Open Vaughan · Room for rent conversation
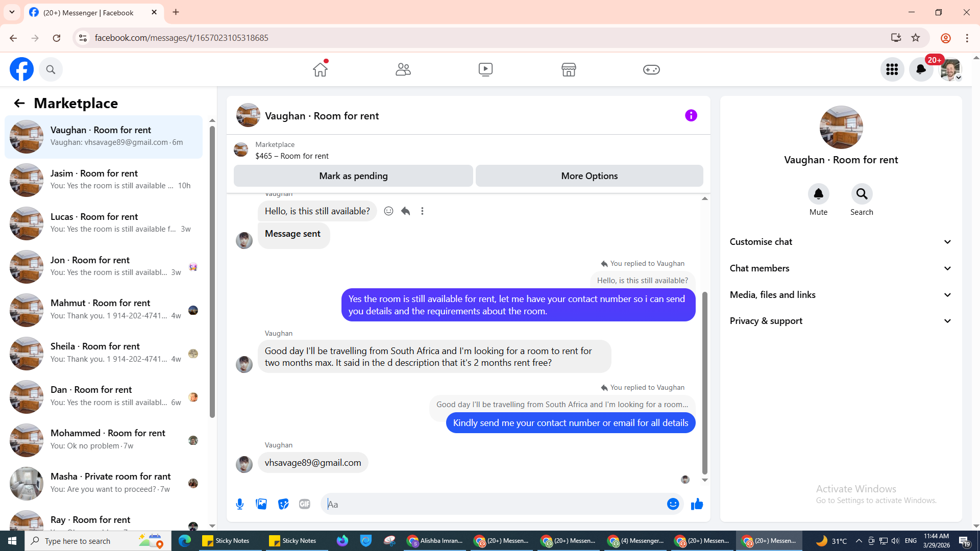 [x=104, y=137]
